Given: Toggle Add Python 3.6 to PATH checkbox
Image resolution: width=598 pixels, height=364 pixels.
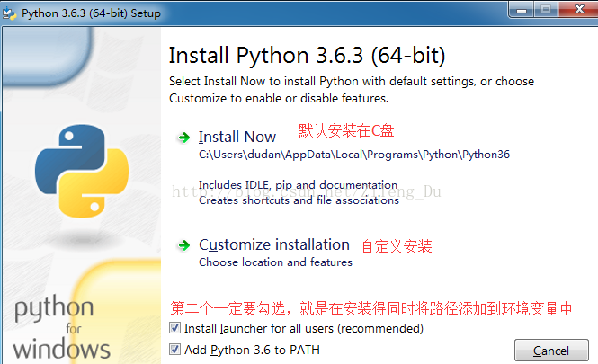Looking at the screenshot, I should click(x=174, y=349).
